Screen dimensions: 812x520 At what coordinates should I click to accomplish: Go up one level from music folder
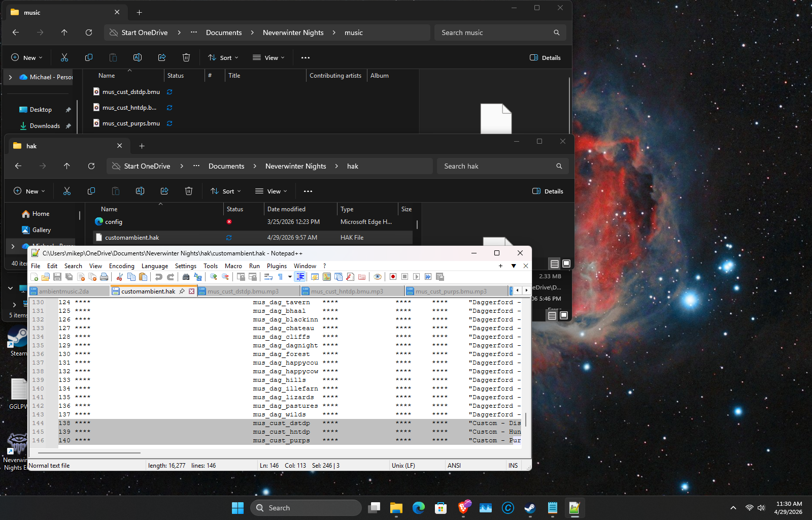(64, 32)
